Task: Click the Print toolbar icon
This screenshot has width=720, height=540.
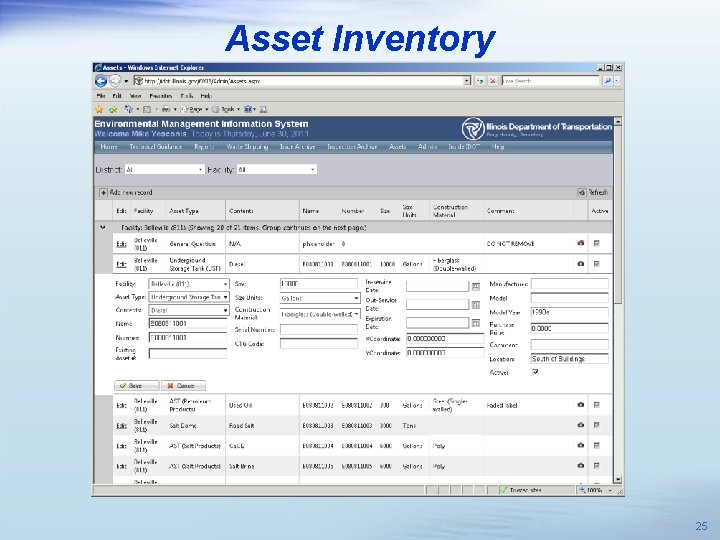Action: coord(166,109)
